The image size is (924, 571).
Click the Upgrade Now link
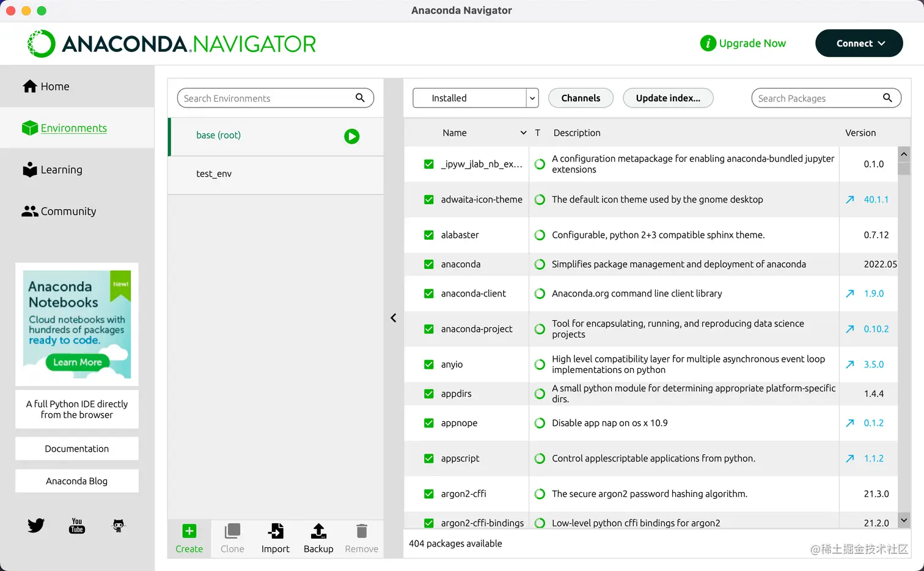pyautogui.click(x=752, y=43)
